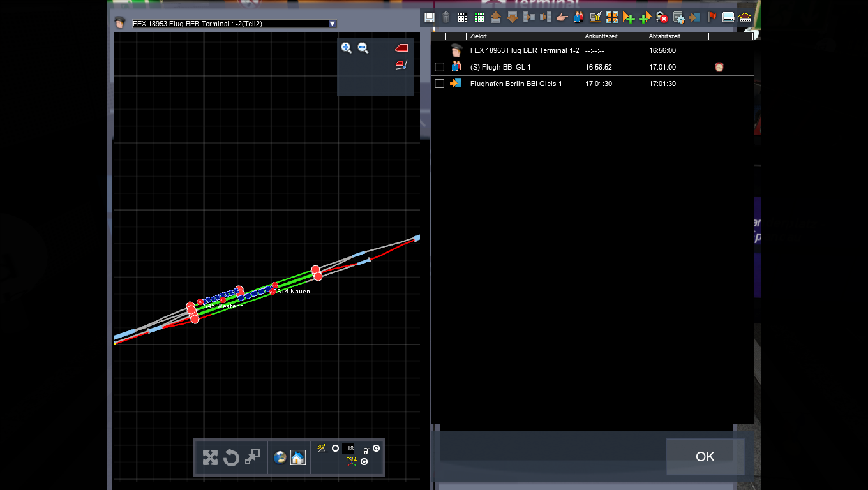Click the scale/resize squares icon

[252, 457]
